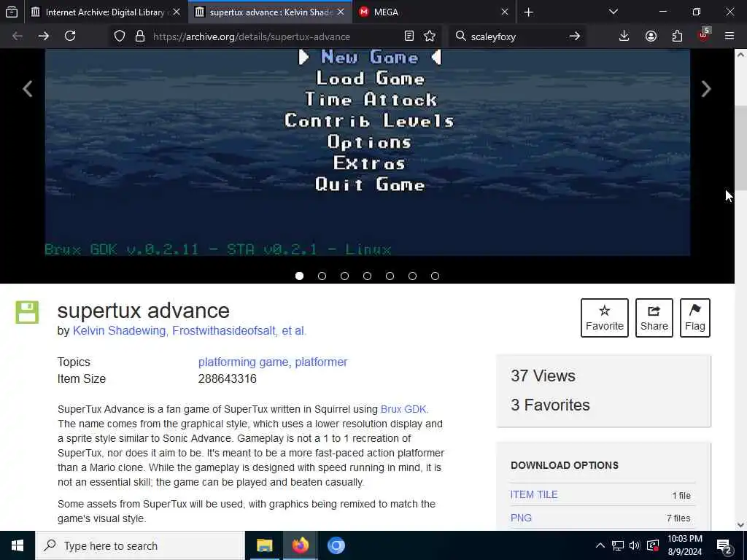Click the search magnifier icon

point(460,36)
